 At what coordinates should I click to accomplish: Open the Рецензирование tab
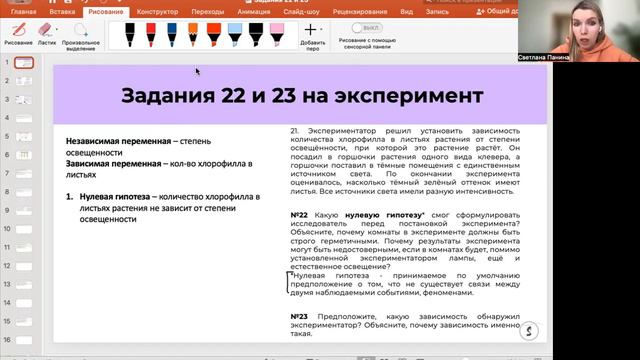360,12
